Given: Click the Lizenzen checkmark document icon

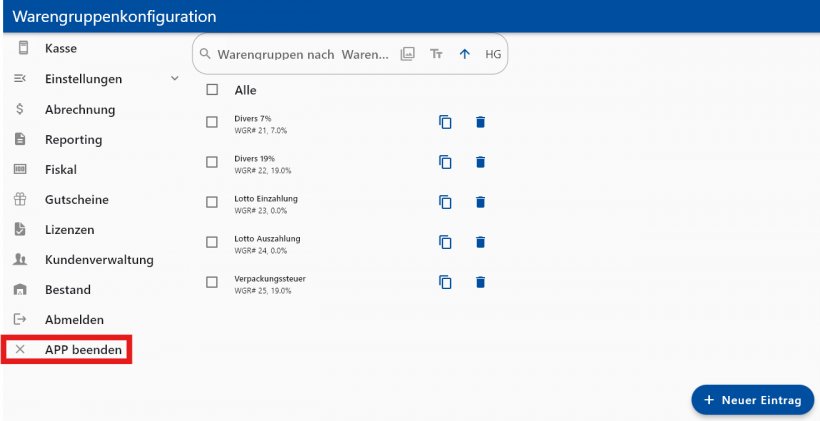Looking at the screenshot, I should pyautogui.click(x=20, y=229).
